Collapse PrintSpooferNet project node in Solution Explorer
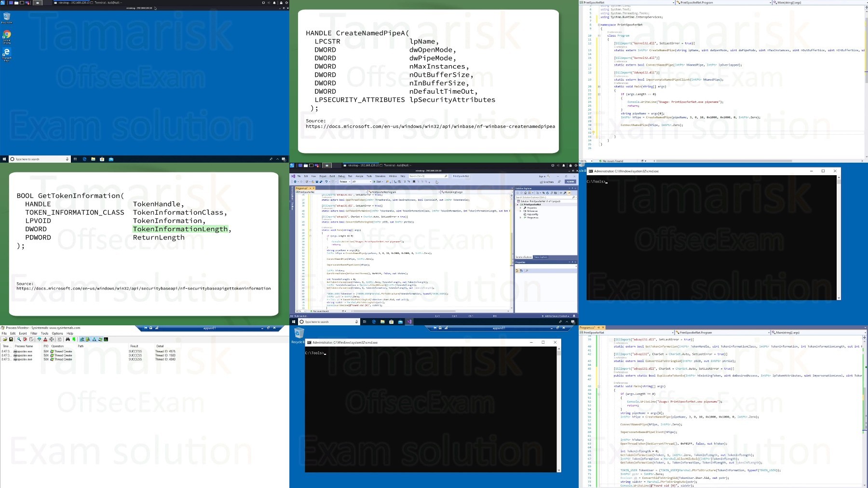868x488 pixels. tap(517, 205)
